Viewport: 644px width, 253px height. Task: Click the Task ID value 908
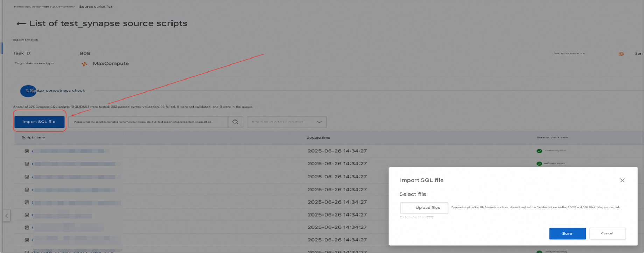(85, 54)
